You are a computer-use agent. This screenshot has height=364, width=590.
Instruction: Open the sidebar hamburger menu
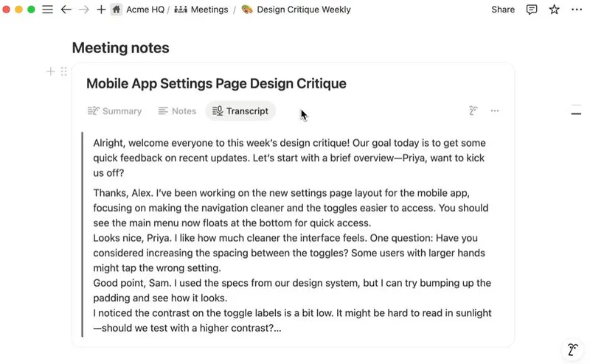click(47, 10)
